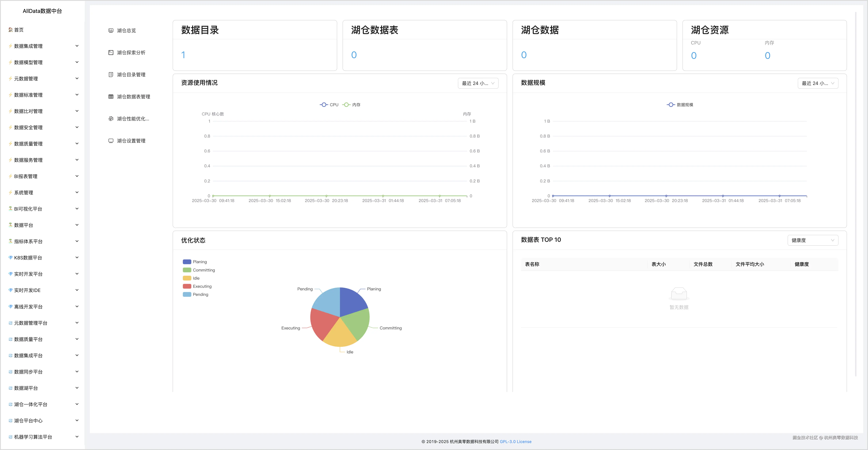Click the 湖仓总览 dashboard icon
This screenshot has width=868, height=450.
pyautogui.click(x=111, y=31)
